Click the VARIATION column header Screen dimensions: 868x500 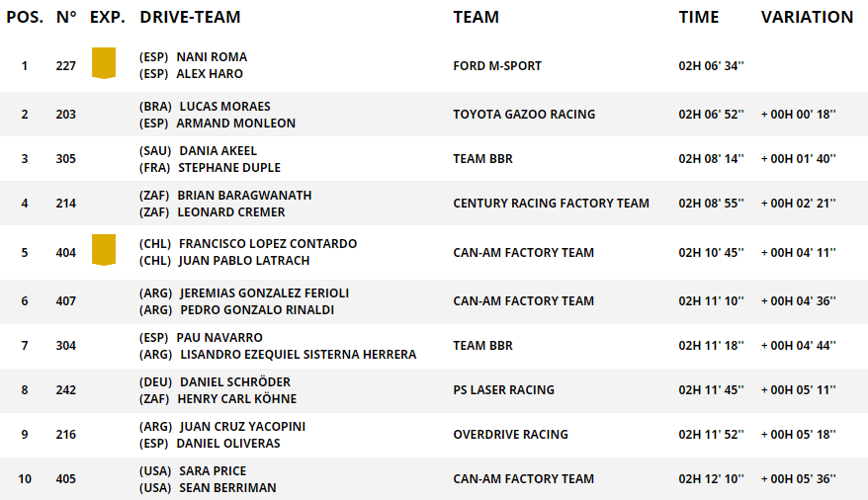point(807,17)
